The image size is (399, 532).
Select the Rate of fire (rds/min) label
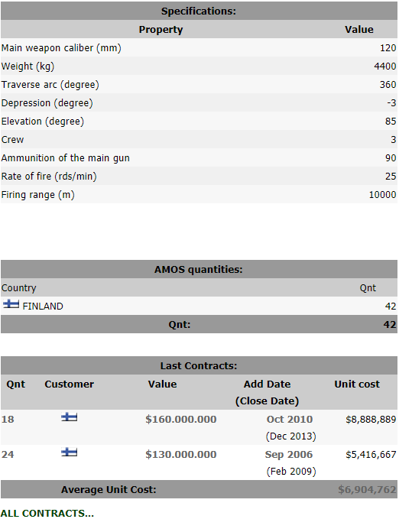click(x=49, y=176)
